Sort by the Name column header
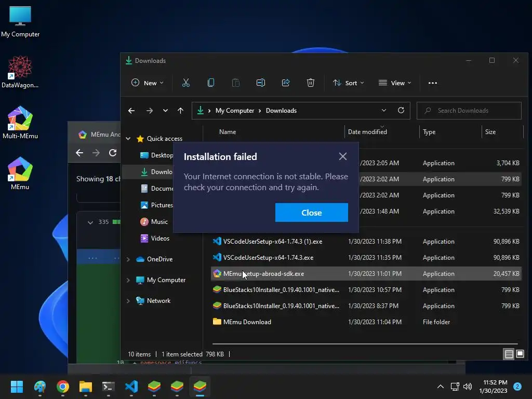 [x=228, y=132]
